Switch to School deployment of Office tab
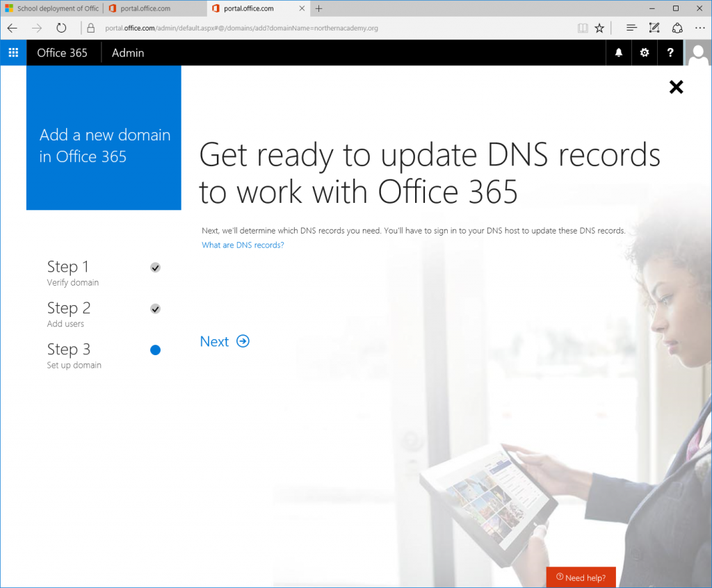Screen dimensions: 712x588 click(x=51, y=8)
